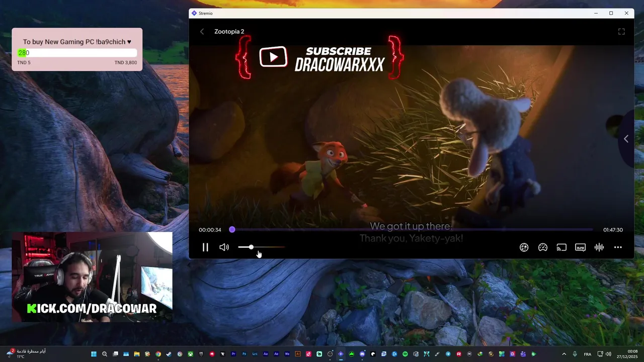Open Spotify from the taskbar
Viewport: 644px width, 362px height.
click(405, 354)
